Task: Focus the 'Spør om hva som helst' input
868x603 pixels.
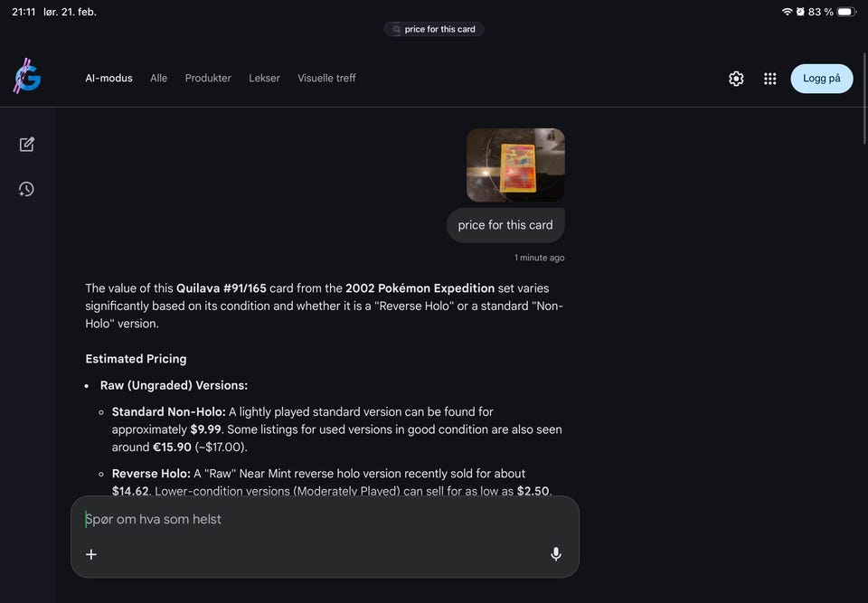Action: point(325,519)
